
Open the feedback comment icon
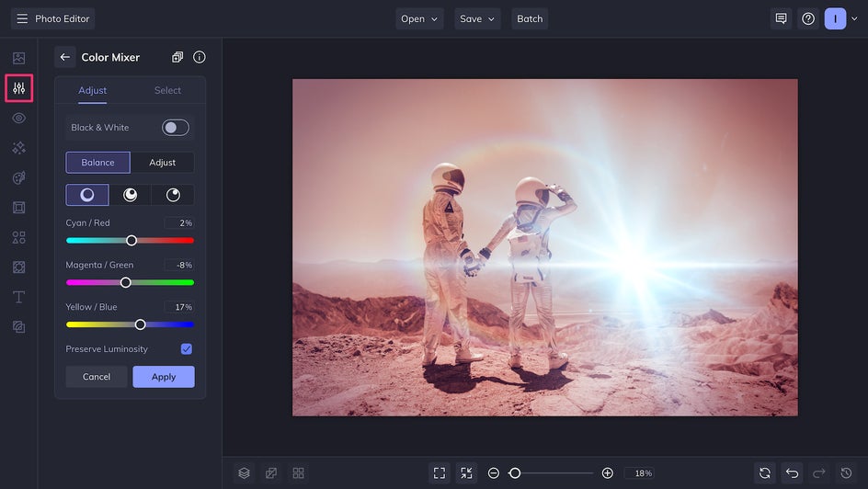[781, 18]
